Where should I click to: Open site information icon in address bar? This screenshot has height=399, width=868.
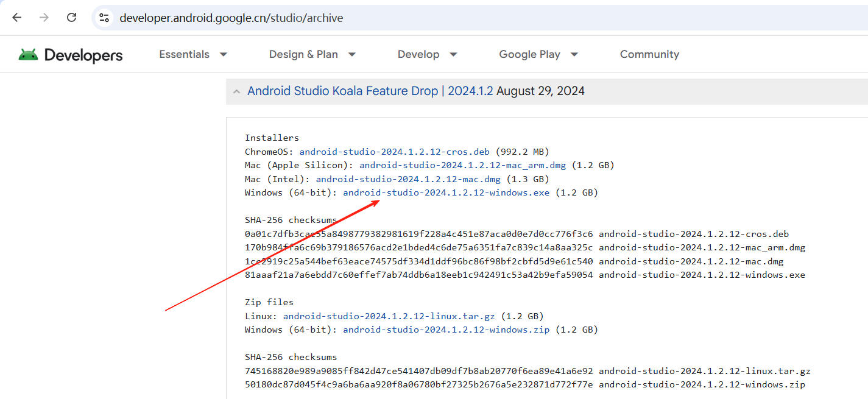pos(104,18)
